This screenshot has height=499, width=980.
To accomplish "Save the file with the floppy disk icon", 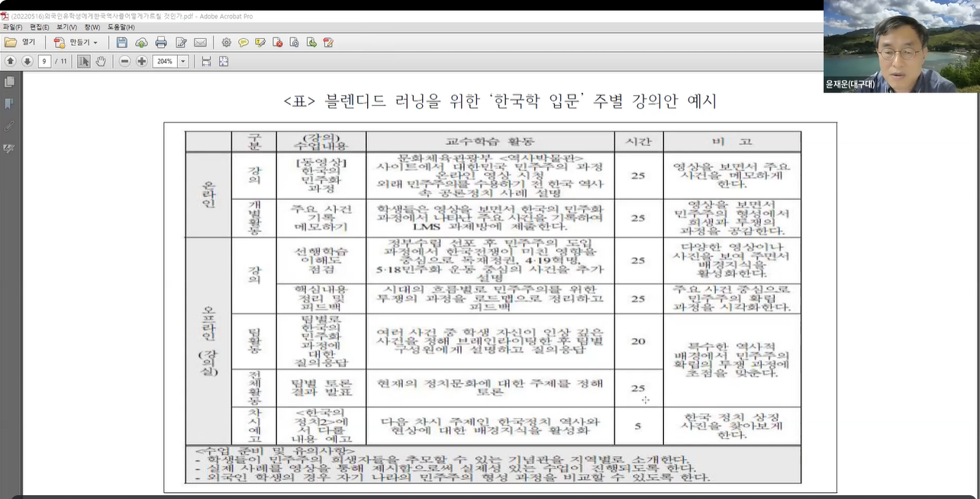I will [122, 42].
